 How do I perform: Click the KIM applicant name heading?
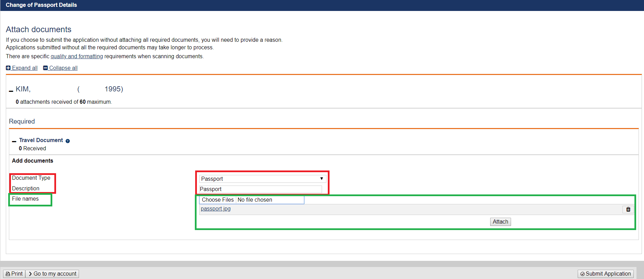click(x=23, y=89)
